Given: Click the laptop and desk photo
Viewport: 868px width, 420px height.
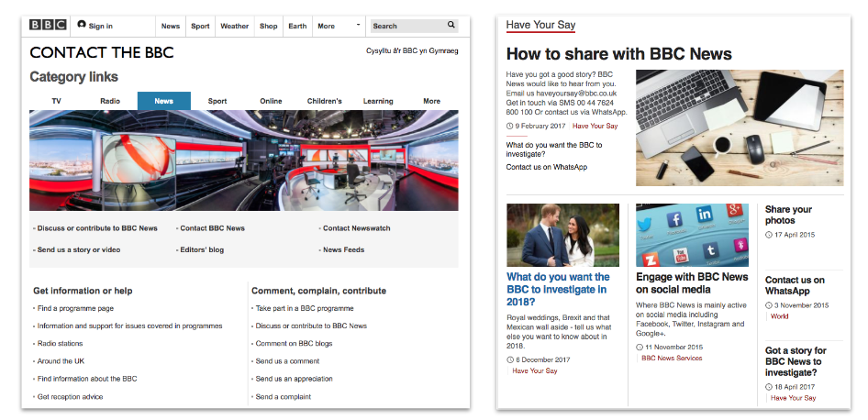Looking at the screenshot, I should coord(740,127).
